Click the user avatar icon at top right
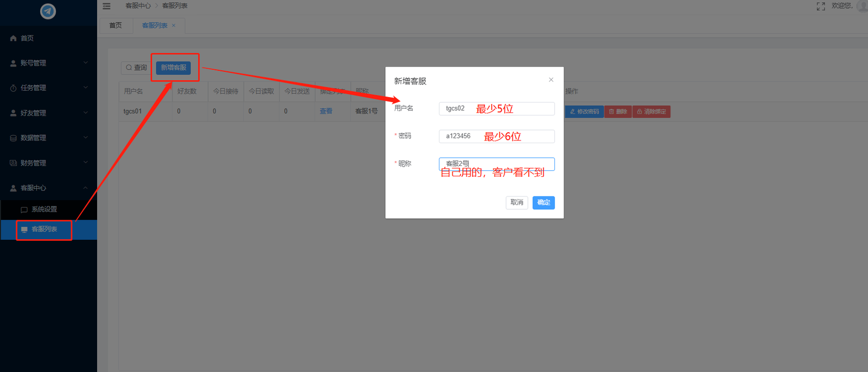This screenshot has height=372, width=868. (862, 6)
